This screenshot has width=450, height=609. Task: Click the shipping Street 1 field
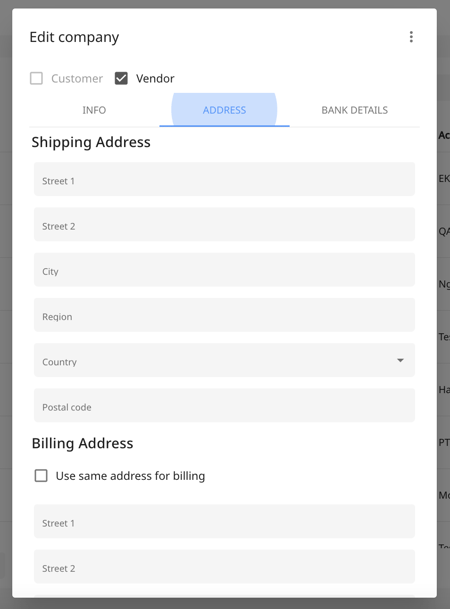(x=224, y=179)
